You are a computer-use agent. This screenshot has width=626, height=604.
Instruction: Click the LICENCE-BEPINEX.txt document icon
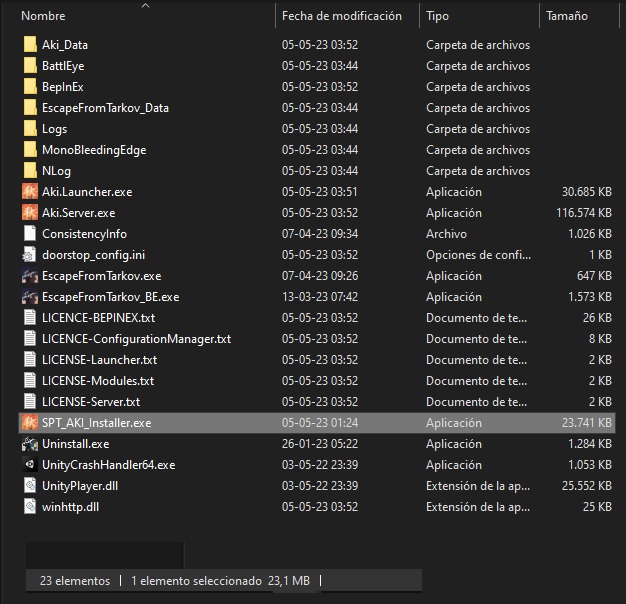pyautogui.click(x=30, y=318)
